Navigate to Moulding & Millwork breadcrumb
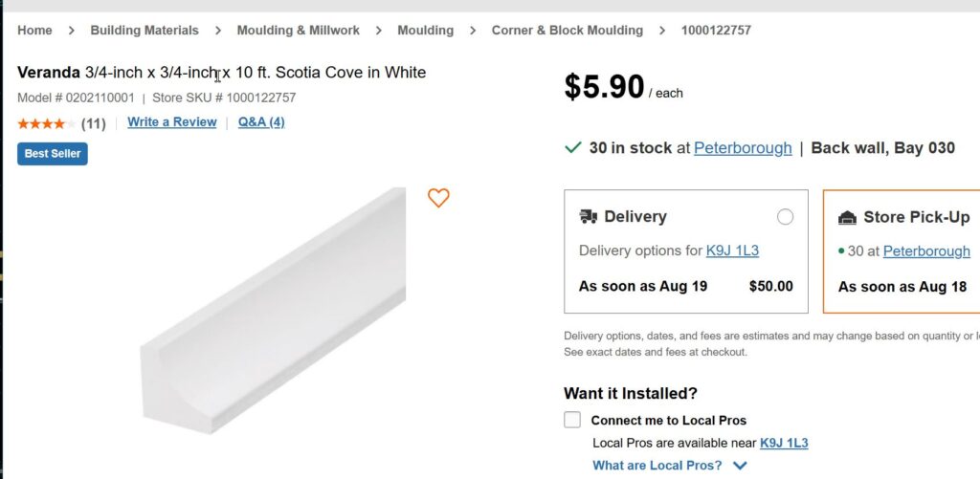The image size is (980, 479). (299, 31)
